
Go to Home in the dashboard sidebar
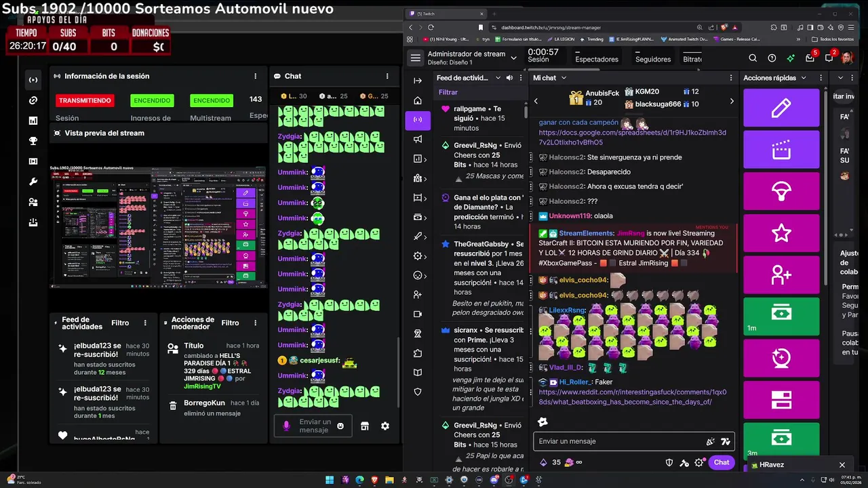418,100
